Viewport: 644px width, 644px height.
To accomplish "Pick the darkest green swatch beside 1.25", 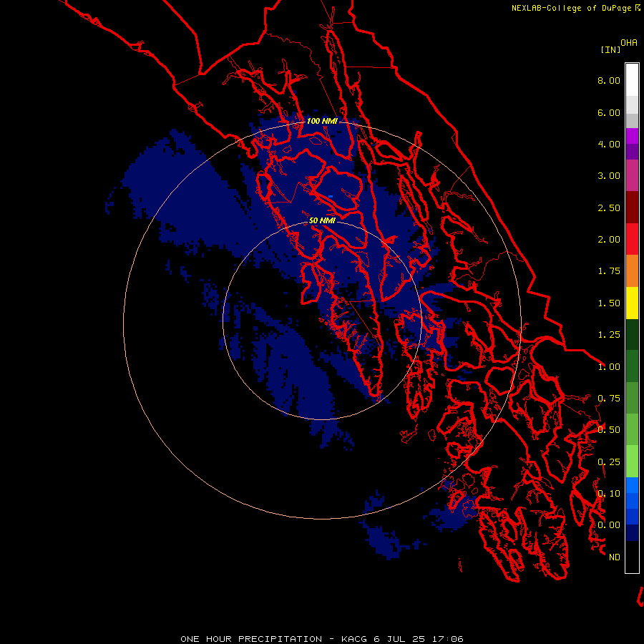I will point(632,334).
